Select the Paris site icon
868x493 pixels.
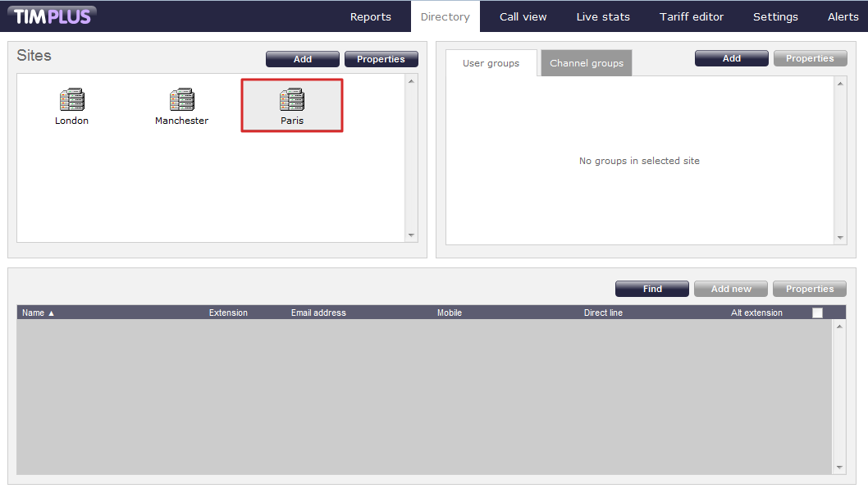coord(291,101)
